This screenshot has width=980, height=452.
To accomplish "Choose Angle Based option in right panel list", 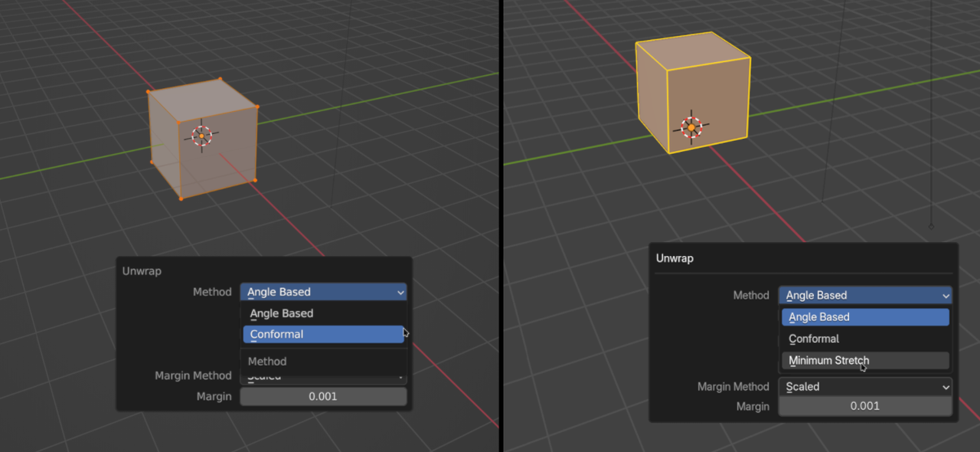I will coord(865,317).
